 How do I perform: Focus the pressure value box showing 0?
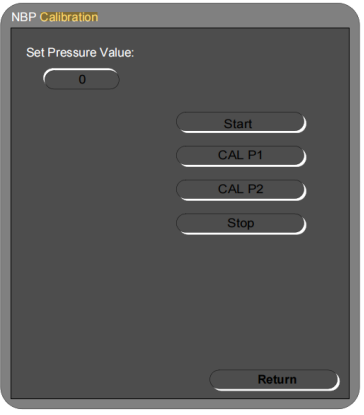point(81,79)
